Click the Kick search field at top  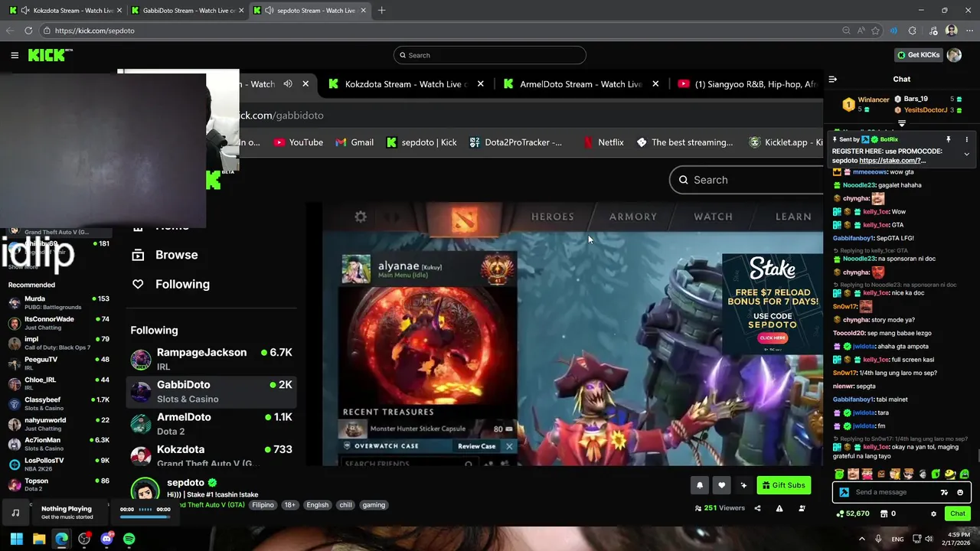[490, 55]
